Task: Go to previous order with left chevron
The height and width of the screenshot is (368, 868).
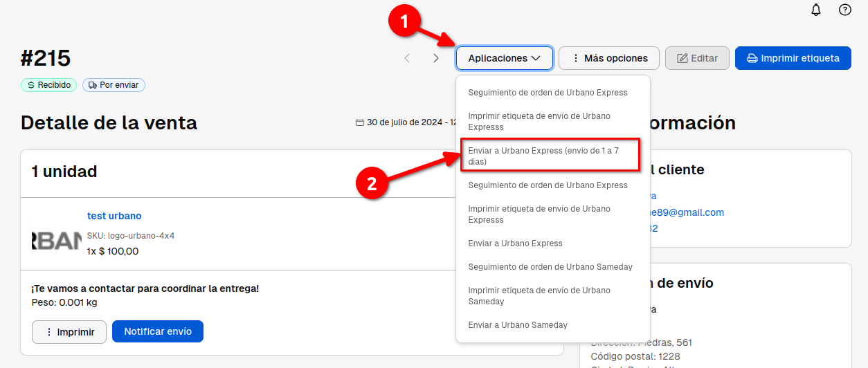Action: (x=407, y=58)
